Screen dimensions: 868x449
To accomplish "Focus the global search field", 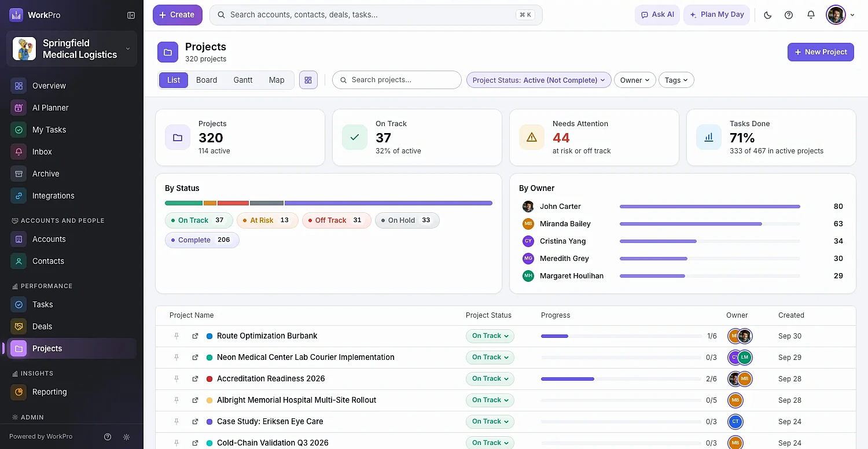I will click(x=376, y=15).
